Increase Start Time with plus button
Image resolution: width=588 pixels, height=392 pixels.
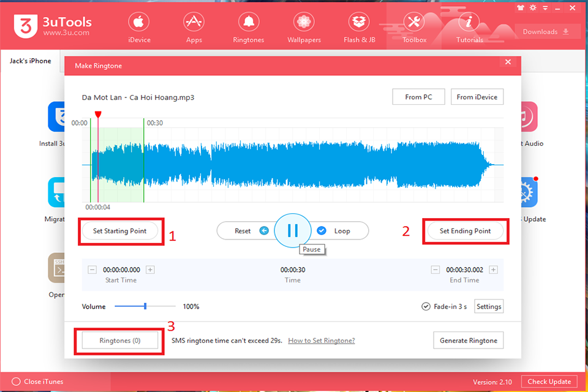[150, 269]
